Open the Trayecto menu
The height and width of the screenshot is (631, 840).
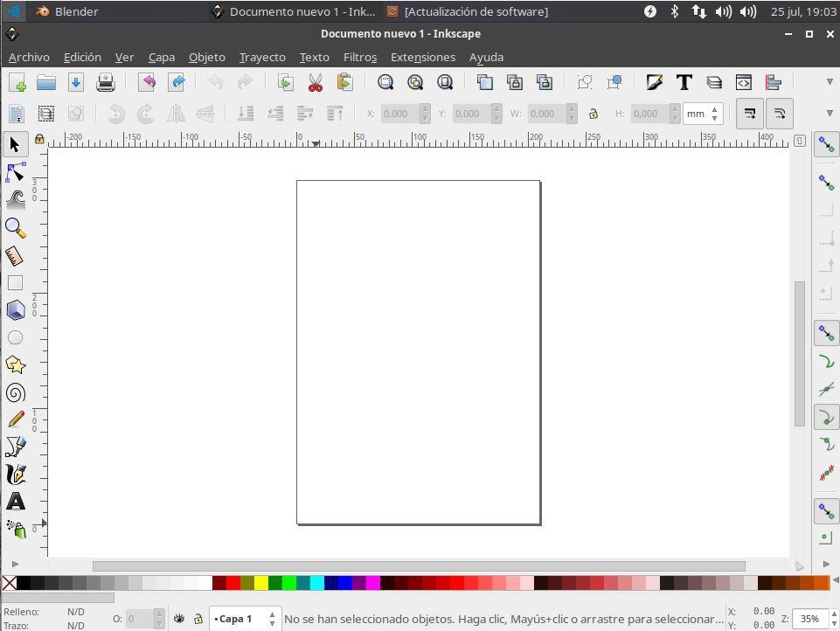(261, 57)
